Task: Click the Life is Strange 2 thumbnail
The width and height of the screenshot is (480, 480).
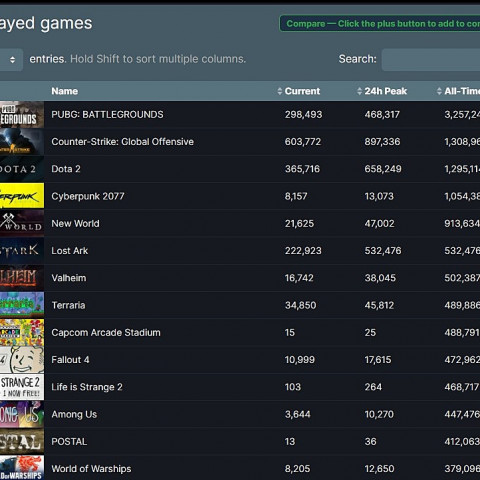Action: (22, 387)
